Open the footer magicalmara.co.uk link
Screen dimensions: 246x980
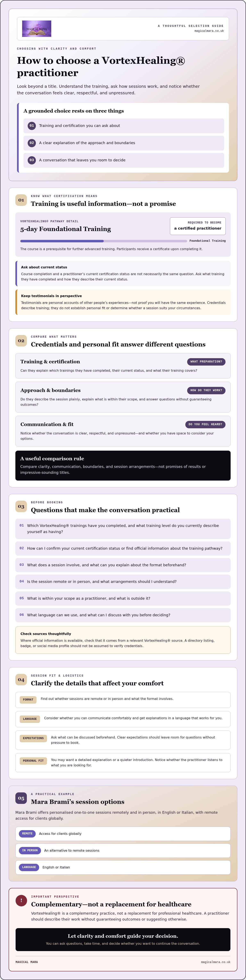click(216, 962)
